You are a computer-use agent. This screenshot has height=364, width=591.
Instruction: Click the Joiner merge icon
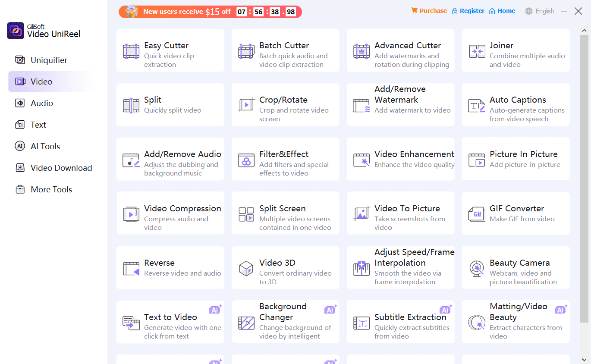(x=477, y=51)
